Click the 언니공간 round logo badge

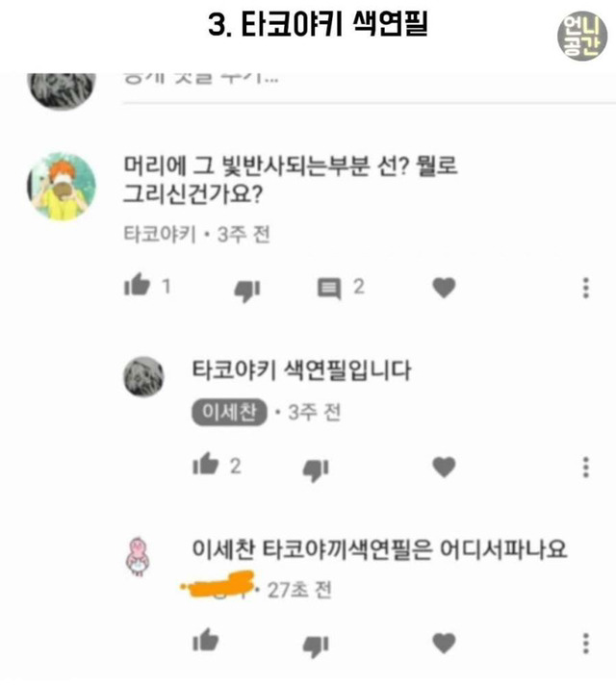[x=582, y=36]
